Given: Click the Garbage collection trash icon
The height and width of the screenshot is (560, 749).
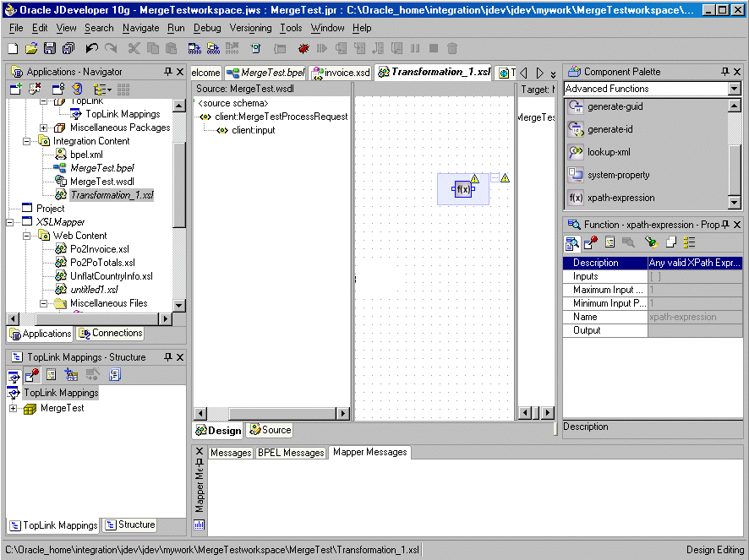Looking at the screenshot, I should point(452,48).
